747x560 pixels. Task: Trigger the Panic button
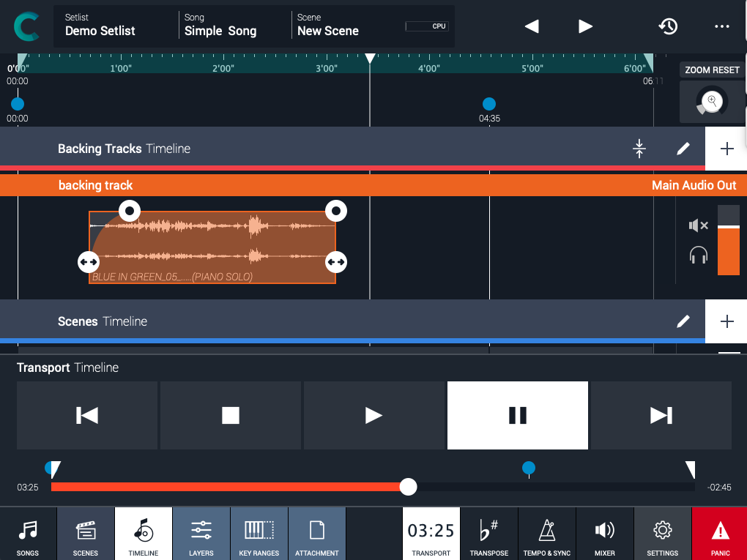718,533
